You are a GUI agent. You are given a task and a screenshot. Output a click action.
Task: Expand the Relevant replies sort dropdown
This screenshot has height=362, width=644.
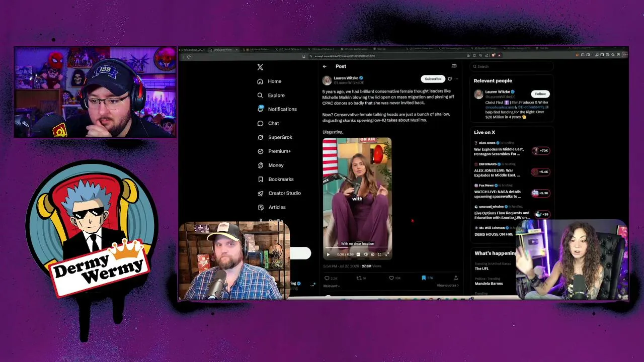point(332,286)
